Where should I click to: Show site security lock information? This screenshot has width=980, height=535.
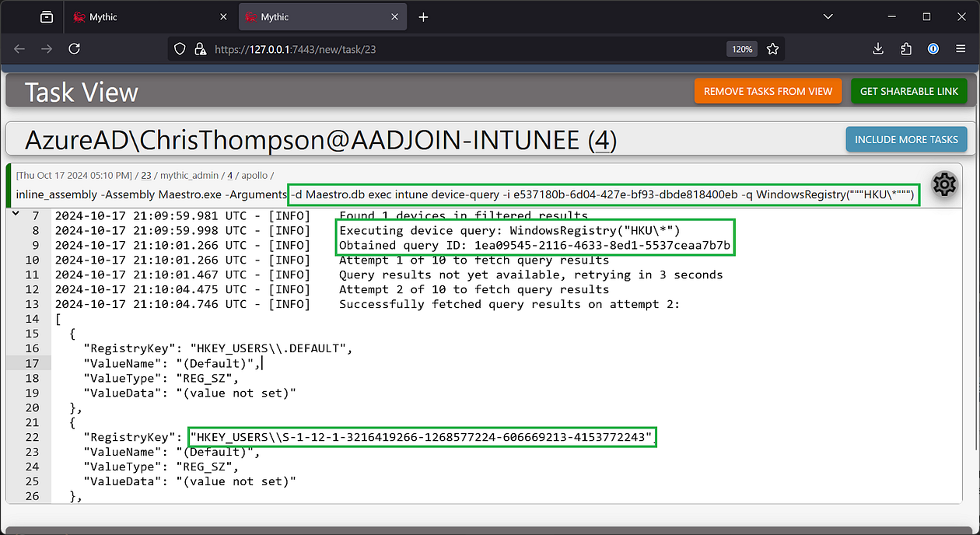[x=199, y=49]
